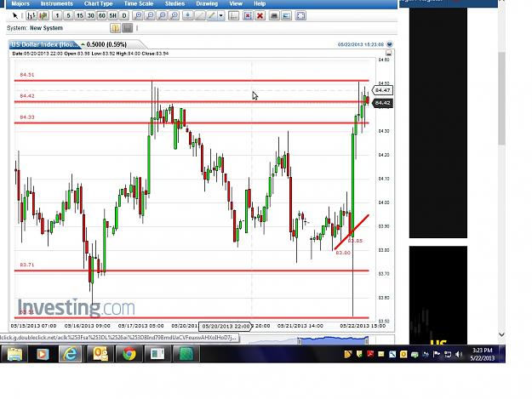Open media player from taskbar
Viewport: 532px width, 399px height.
pyautogui.click(x=42, y=354)
